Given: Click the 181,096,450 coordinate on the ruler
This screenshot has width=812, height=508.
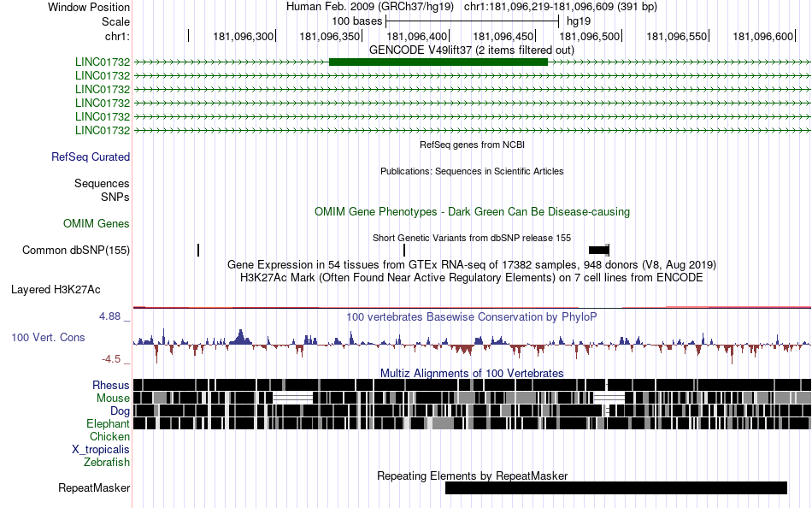Looking at the screenshot, I should [503, 37].
